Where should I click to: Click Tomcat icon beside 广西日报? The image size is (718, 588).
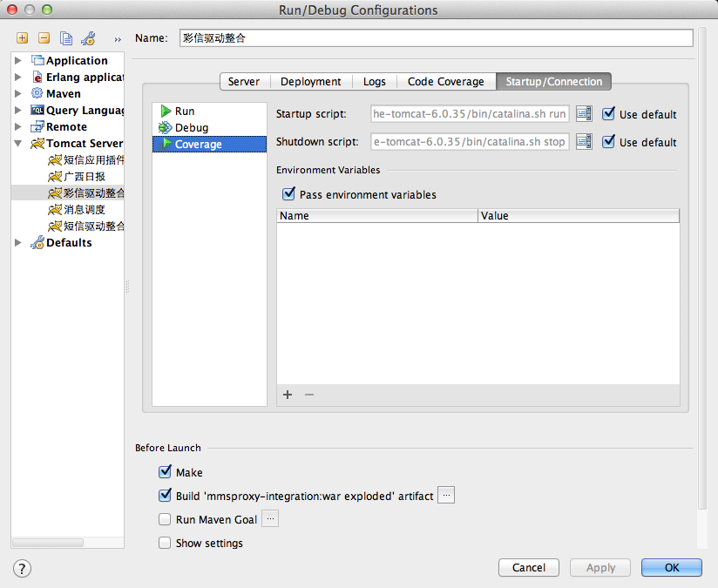55,176
